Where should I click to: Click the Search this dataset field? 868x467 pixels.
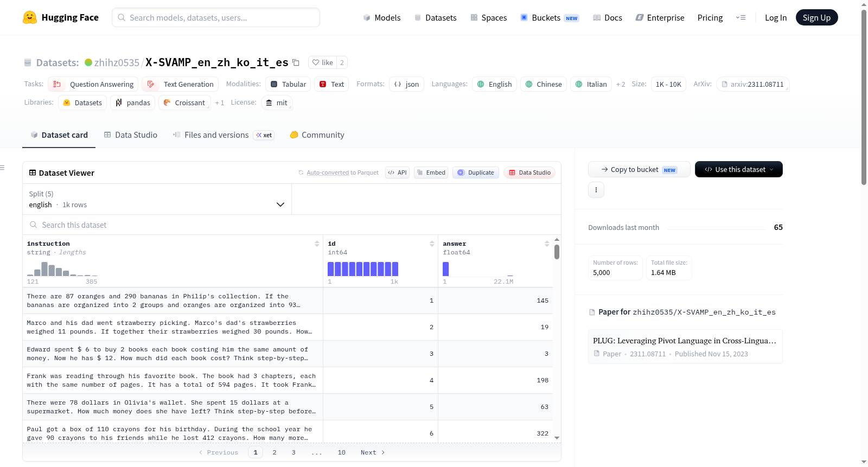click(292, 225)
